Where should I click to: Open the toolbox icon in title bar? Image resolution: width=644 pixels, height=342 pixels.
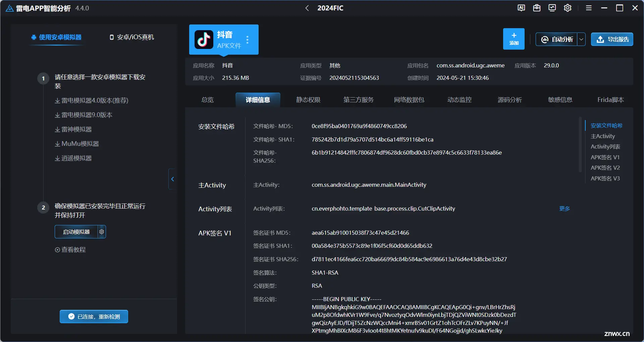537,8
